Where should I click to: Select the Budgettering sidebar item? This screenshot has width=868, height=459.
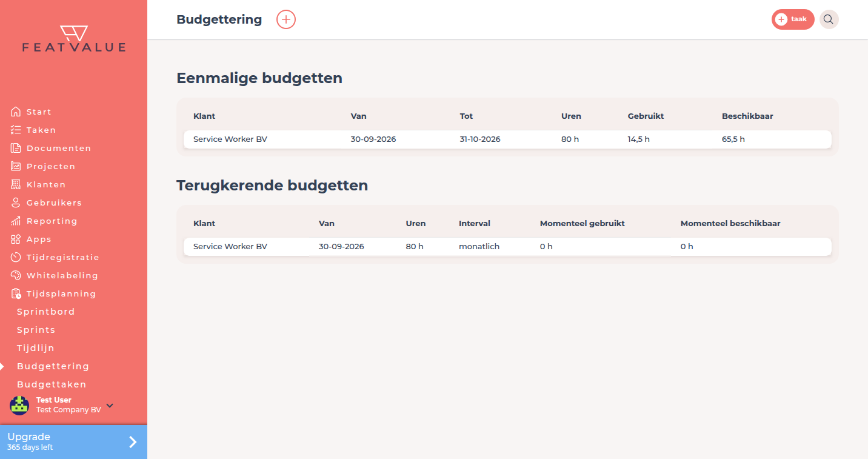tap(53, 366)
